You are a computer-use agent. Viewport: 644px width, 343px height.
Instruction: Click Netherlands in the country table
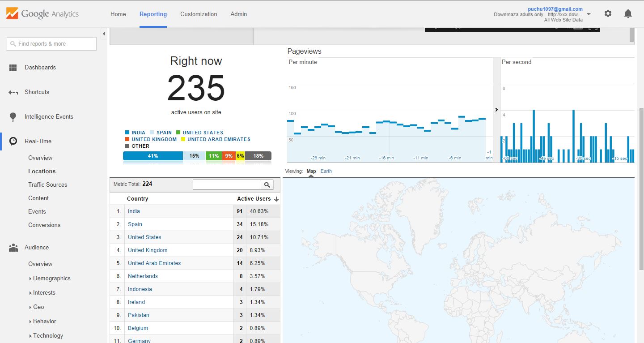point(143,276)
